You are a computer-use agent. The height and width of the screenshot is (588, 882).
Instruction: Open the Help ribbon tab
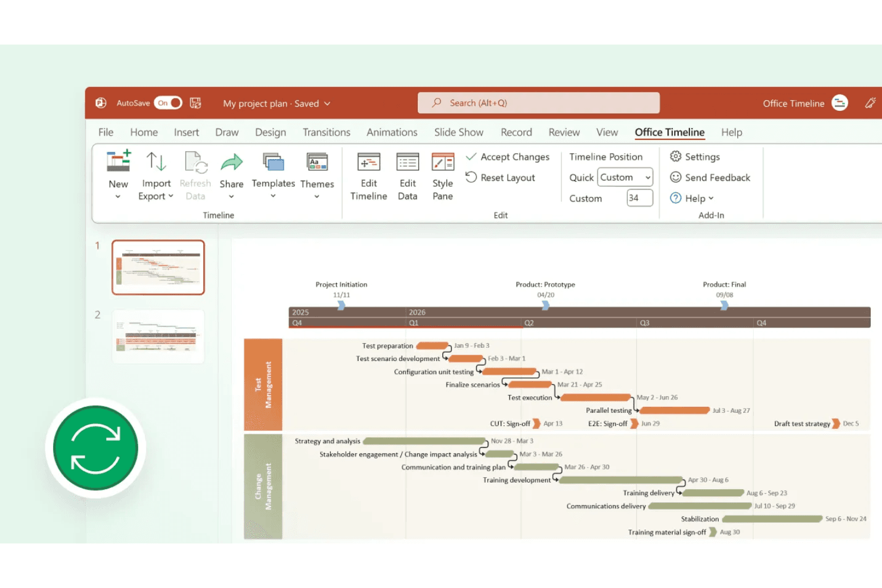(732, 132)
